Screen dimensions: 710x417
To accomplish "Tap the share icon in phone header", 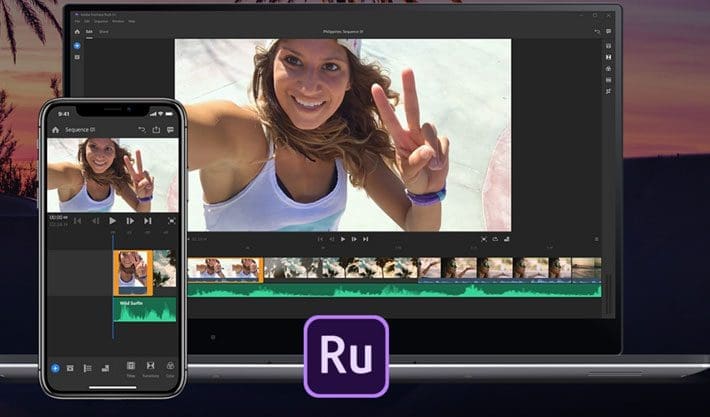I will [x=156, y=130].
